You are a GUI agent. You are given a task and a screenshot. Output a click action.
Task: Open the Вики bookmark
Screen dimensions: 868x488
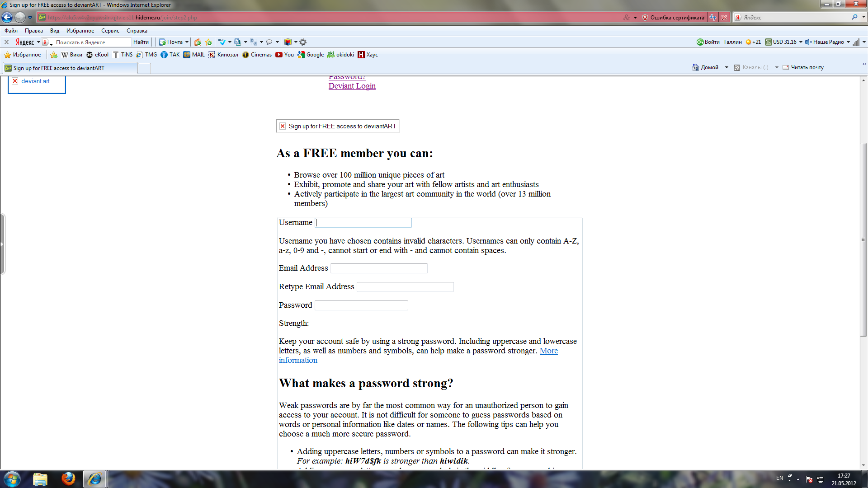(72, 55)
